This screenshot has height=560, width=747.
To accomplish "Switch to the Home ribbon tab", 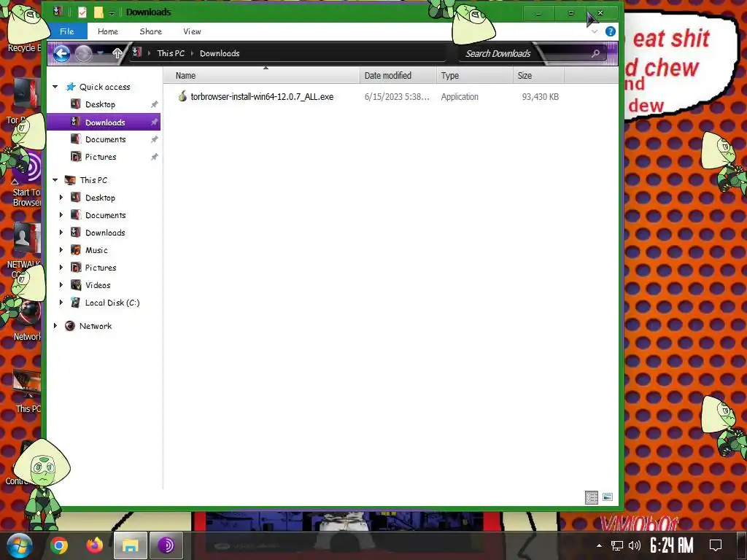I will 108,31.
